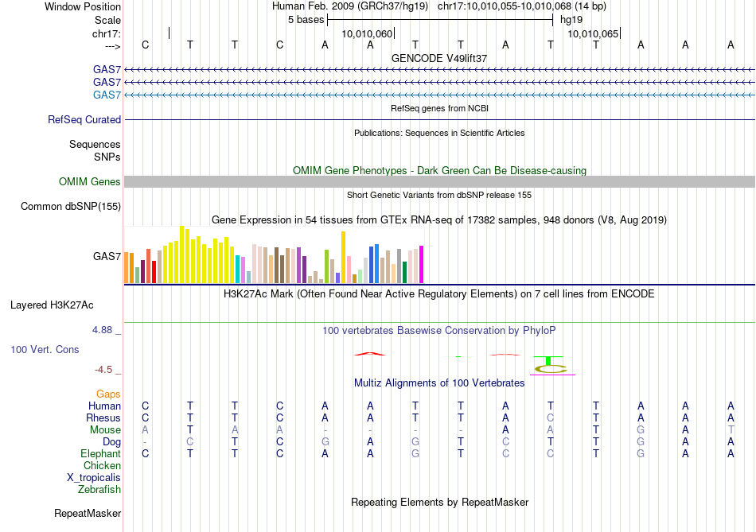This screenshot has width=756, height=532.
Task: Open the H3K27Ac Mark ENCODE track title
Action: 439,294
